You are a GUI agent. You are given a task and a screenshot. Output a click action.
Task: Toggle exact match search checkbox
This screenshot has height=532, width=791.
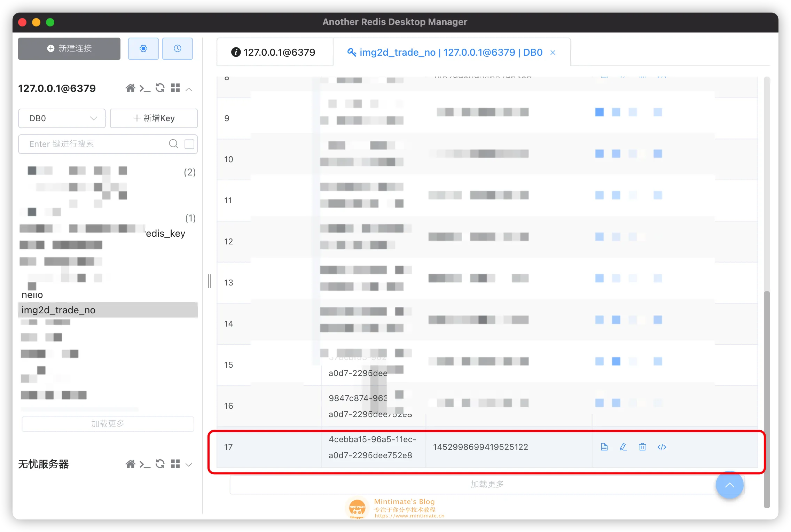tap(189, 144)
